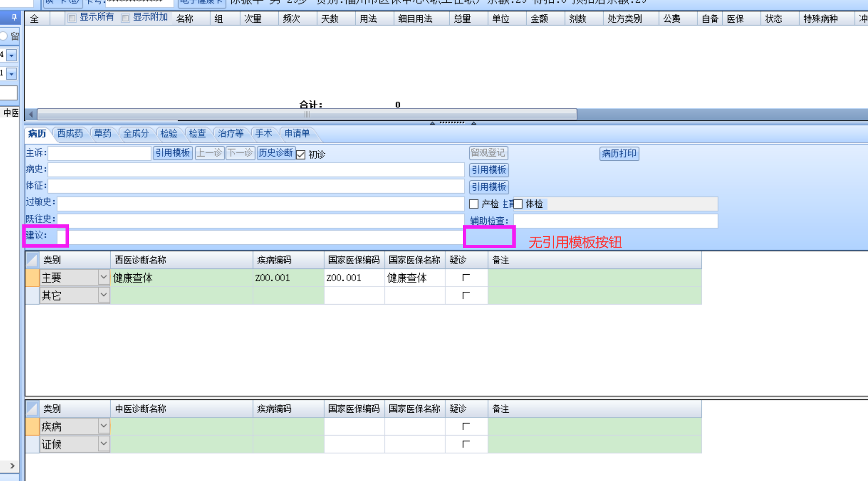Select the 手术 tab
Image resolution: width=868 pixels, height=481 pixels.
pyautogui.click(x=264, y=134)
